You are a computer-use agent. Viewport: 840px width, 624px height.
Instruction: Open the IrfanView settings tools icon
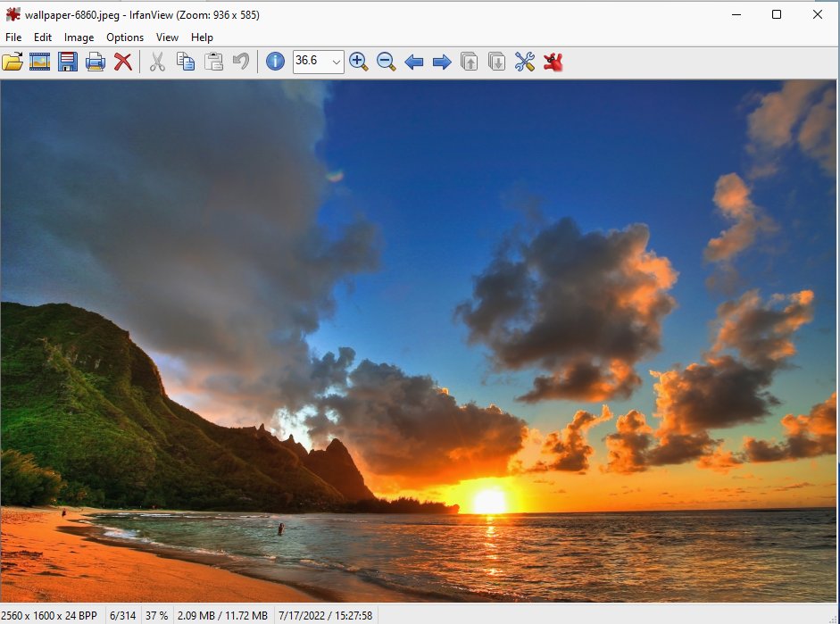pyautogui.click(x=525, y=62)
